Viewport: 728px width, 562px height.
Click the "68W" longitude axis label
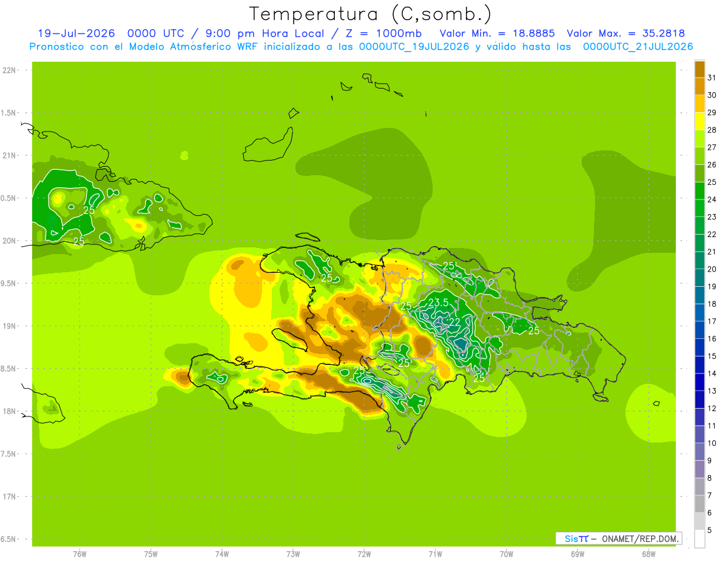(649, 554)
